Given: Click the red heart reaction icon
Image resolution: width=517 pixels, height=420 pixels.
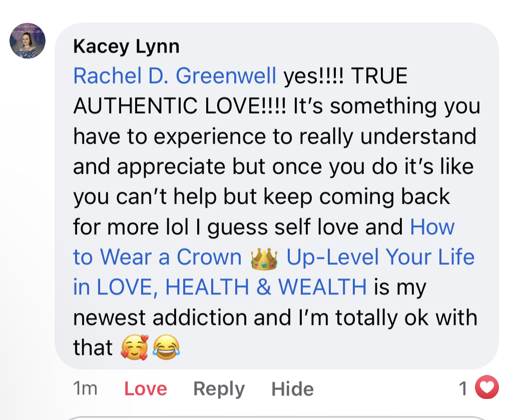Looking at the screenshot, I should tap(486, 387).
